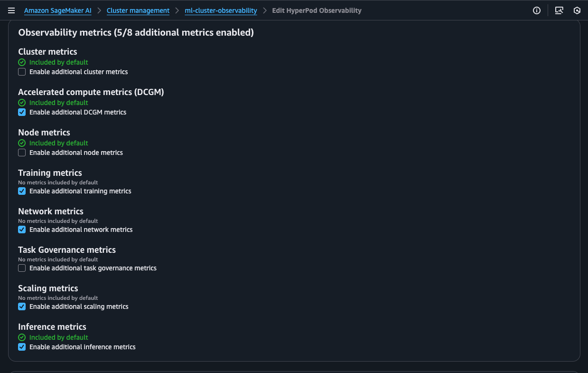Enable additional cluster metrics checkbox
Viewport: 588px width, 373px height.
(22, 72)
